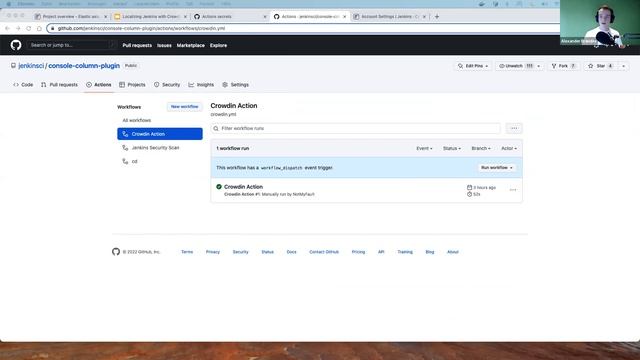Image resolution: width=640 pixels, height=360 pixels.
Task: Reload the page with refresh icon
Action: coord(29,28)
